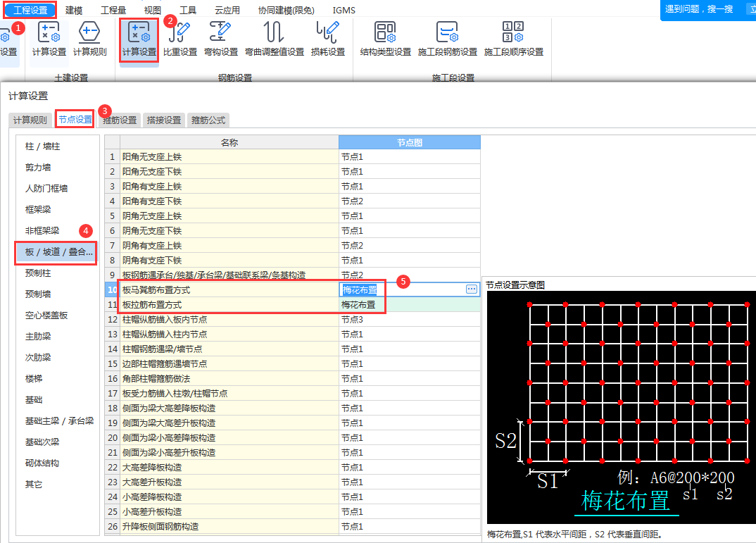Select 箍筋公式 tab
This screenshot has height=543, width=756.
point(208,120)
